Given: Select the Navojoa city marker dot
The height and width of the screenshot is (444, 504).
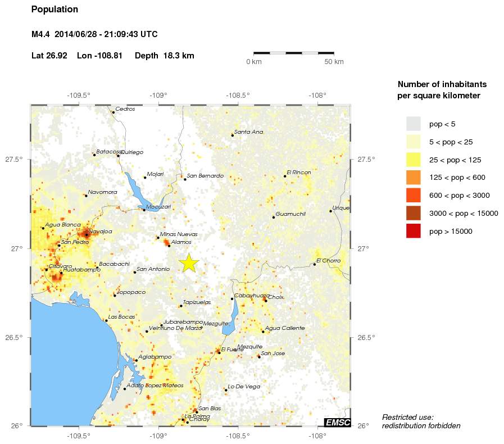Looking at the screenshot, I should (x=87, y=234).
